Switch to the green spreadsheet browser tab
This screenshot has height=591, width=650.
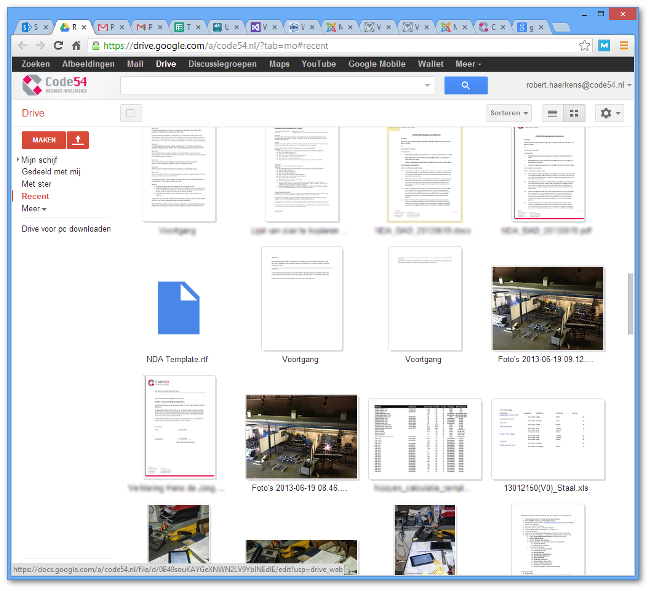pos(187,27)
